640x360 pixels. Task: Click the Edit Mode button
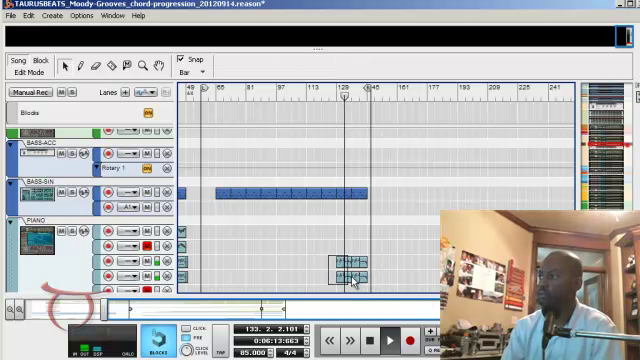coord(29,72)
